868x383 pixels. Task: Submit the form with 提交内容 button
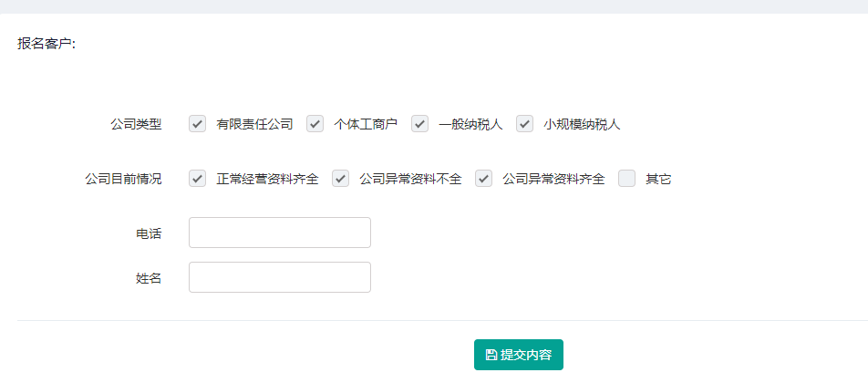click(519, 355)
